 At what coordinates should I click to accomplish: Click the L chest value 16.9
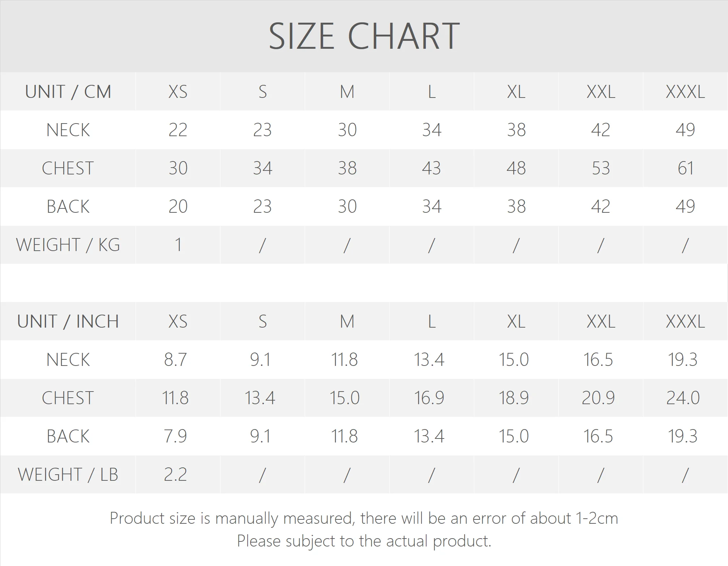pos(429,398)
